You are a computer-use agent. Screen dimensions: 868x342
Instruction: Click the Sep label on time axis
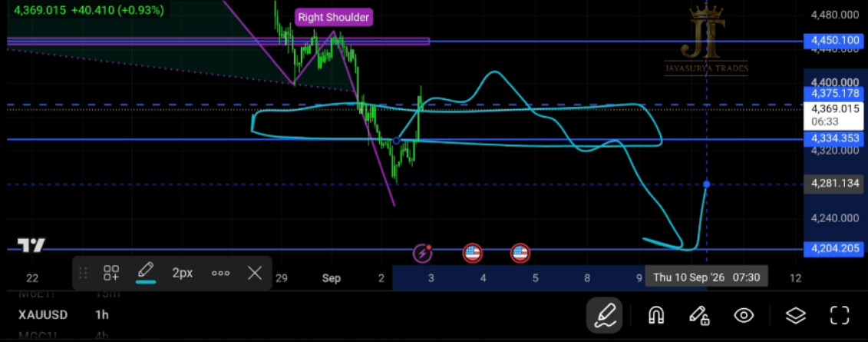(331, 278)
